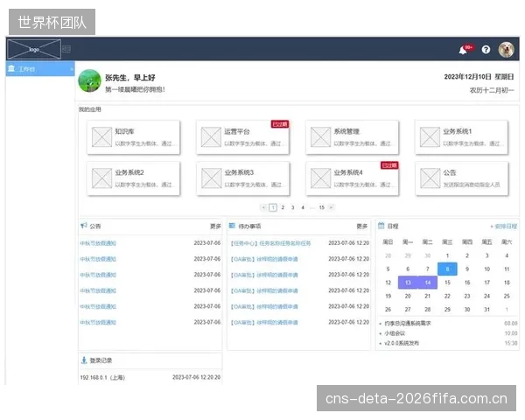Viewport: 525px width, 420px height.
Task: Collapse the sidebar using the fold icon
Action: 66,49
